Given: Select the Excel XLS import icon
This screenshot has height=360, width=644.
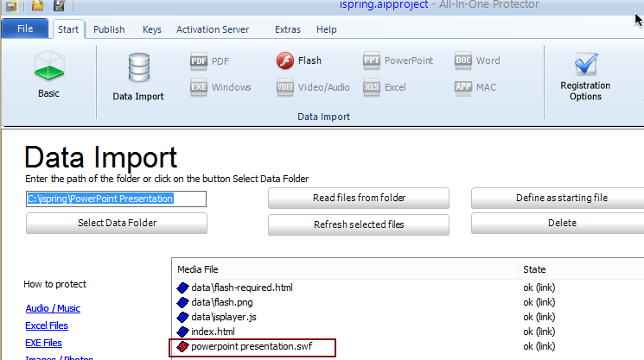Looking at the screenshot, I should point(372,87).
